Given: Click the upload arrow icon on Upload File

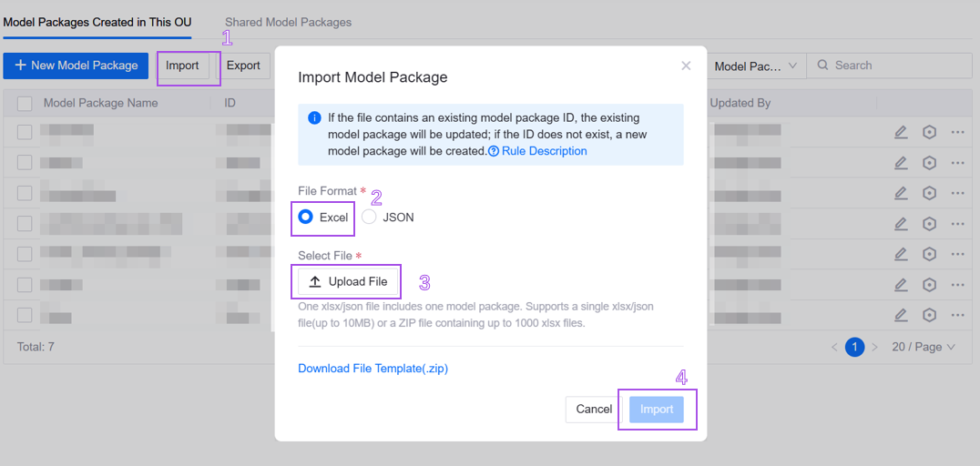Looking at the screenshot, I should click(315, 282).
